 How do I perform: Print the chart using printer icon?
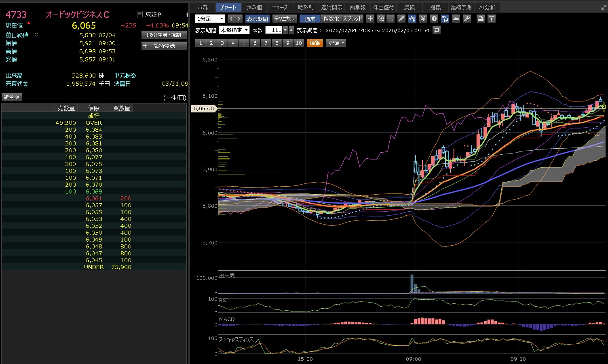[480, 19]
